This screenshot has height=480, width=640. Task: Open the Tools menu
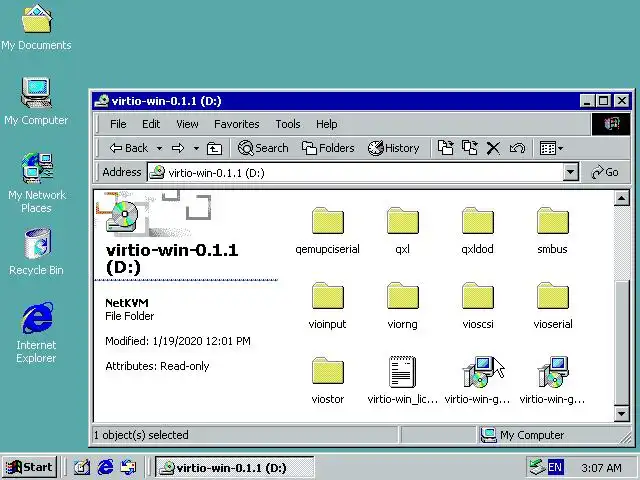288,124
